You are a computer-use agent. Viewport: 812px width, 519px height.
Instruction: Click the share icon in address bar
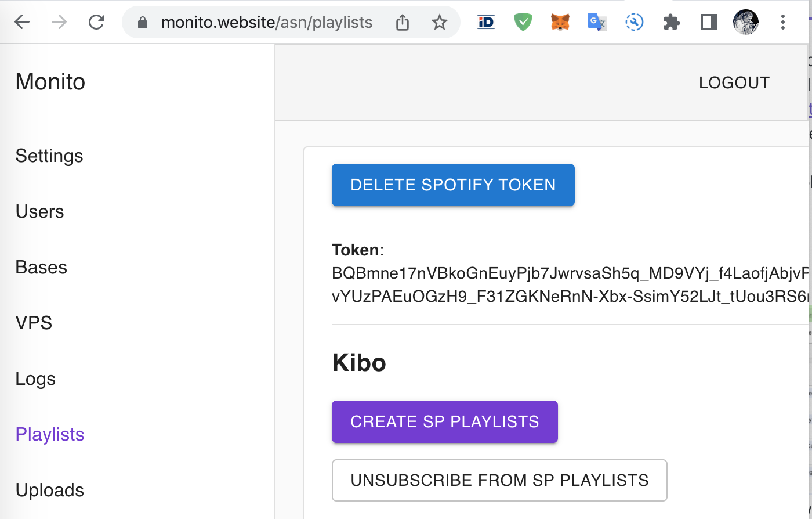pos(403,23)
